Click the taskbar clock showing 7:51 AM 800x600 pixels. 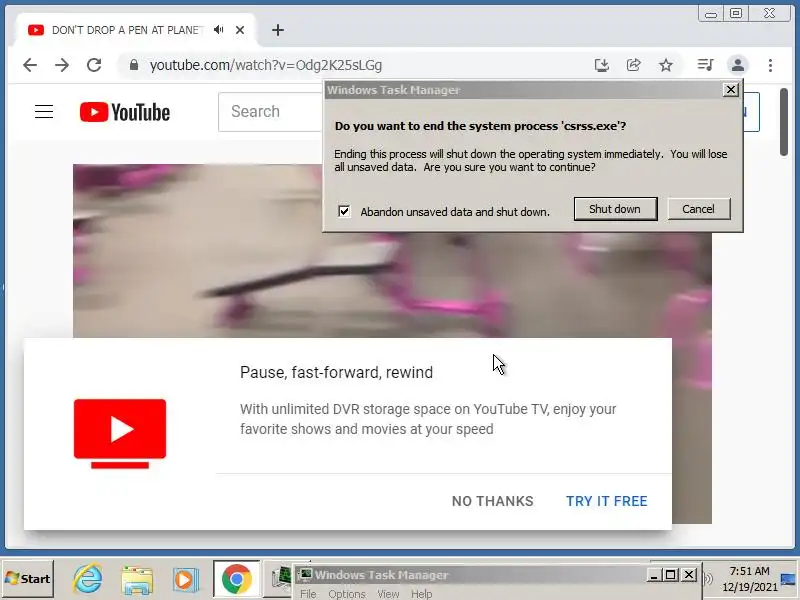pyautogui.click(x=749, y=579)
